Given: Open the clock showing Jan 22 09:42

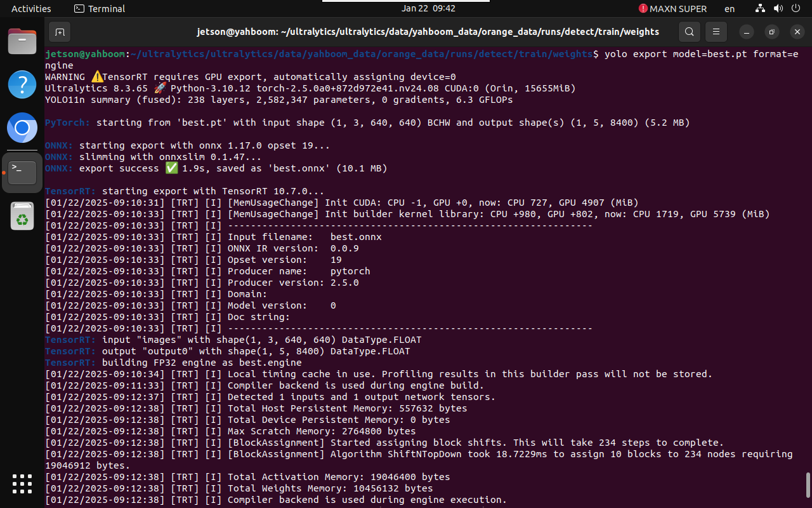Looking at the screenshot, I should pos(428,9).
